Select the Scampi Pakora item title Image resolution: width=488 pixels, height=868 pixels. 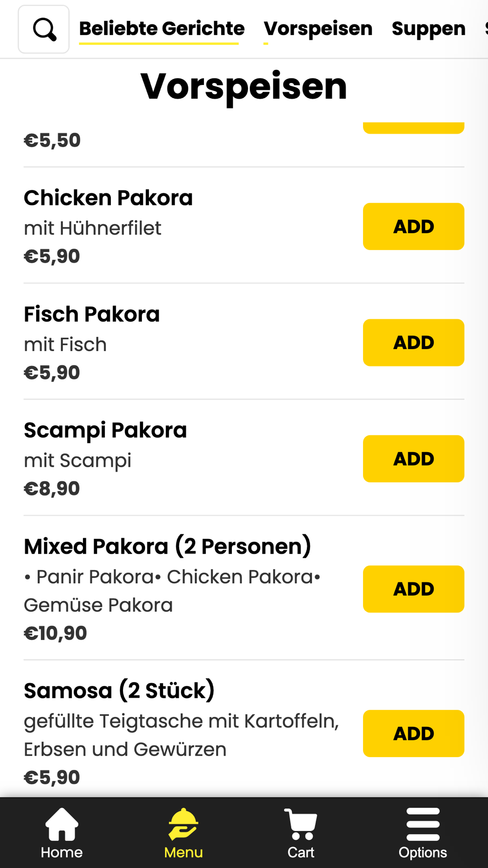point(105,430)
